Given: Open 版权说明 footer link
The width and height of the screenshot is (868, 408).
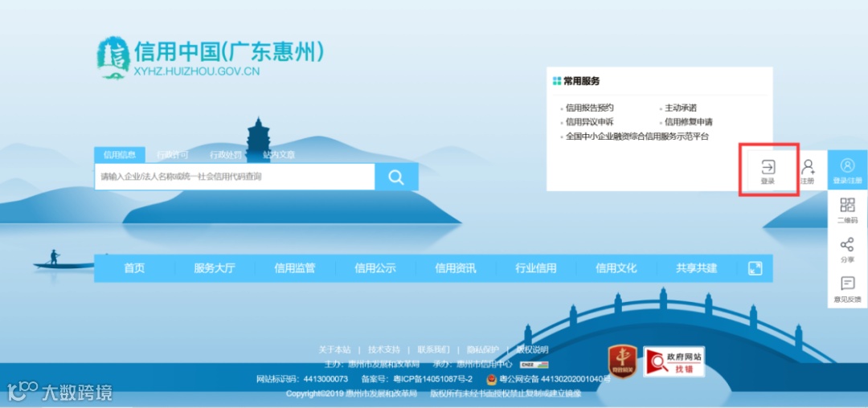Looking at the screenshot, I should click(x=533, y=349).
